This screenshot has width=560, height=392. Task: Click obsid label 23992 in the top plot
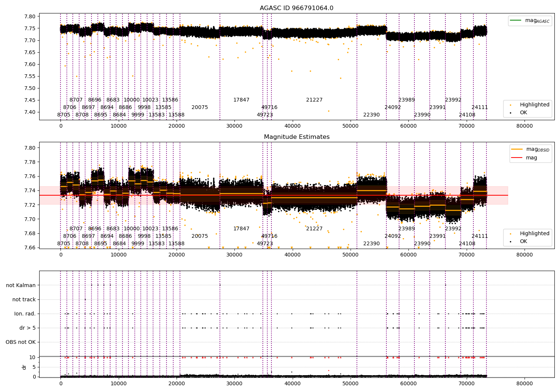point(453,100)
